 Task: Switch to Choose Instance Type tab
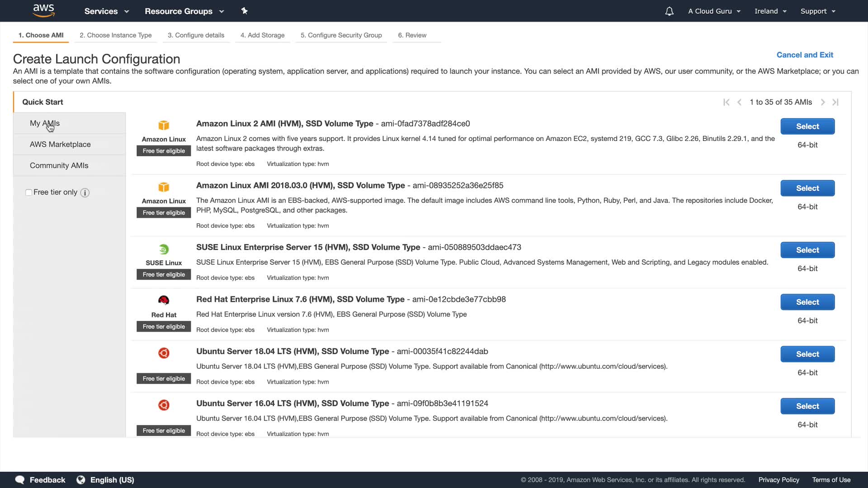116,35
